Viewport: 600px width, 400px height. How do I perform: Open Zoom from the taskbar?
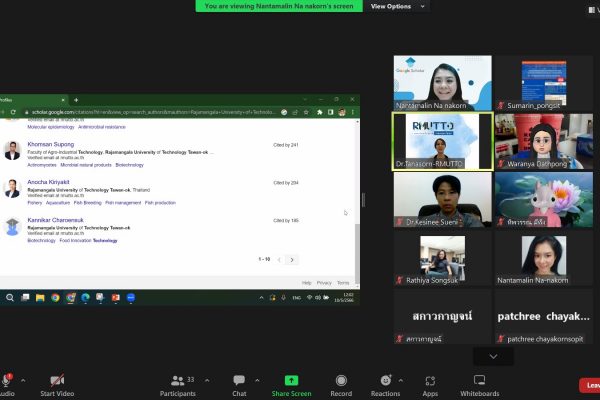pos(130,297)
